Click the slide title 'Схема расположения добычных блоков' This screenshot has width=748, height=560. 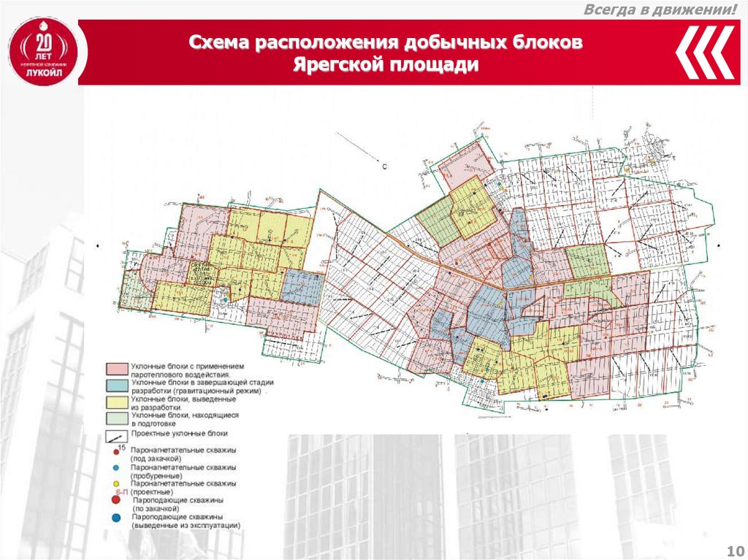386,42
